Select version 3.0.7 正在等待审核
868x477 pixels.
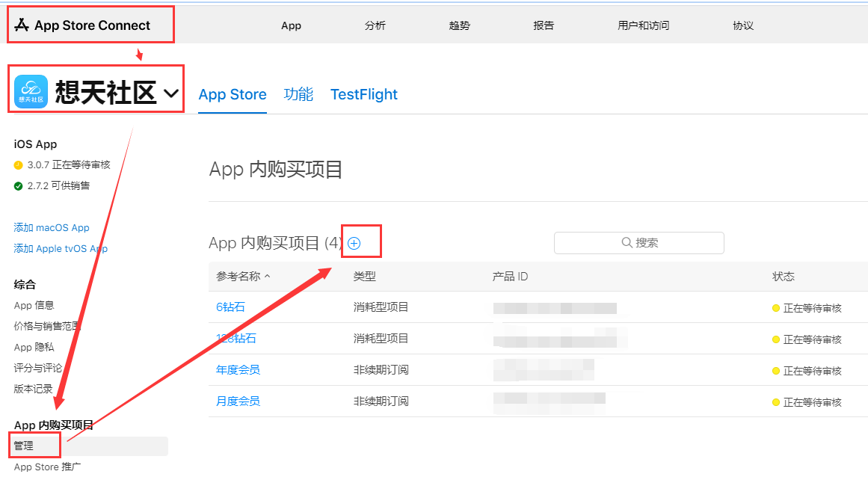[69, 165]
